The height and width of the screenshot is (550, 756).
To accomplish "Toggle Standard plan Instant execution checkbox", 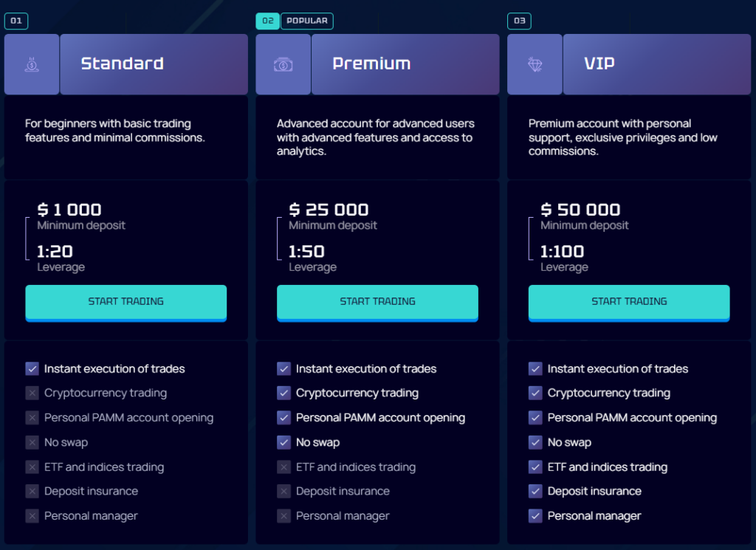I will click(x=32, y=368).
